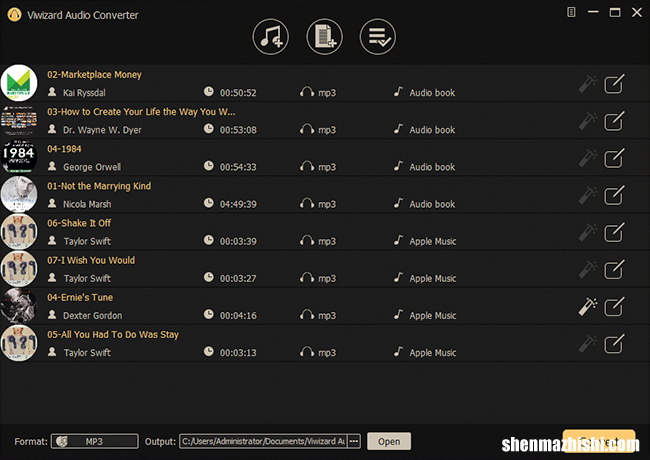Click artist name George Orwell
This screenshot has width=650, height=460.
[x=92, y=167]
